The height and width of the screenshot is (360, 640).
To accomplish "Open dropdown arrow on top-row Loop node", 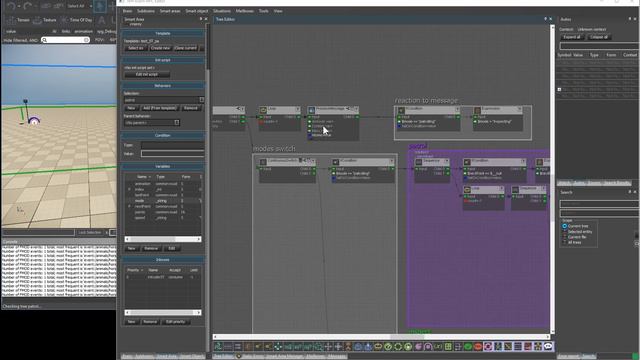I will point(298,109).
